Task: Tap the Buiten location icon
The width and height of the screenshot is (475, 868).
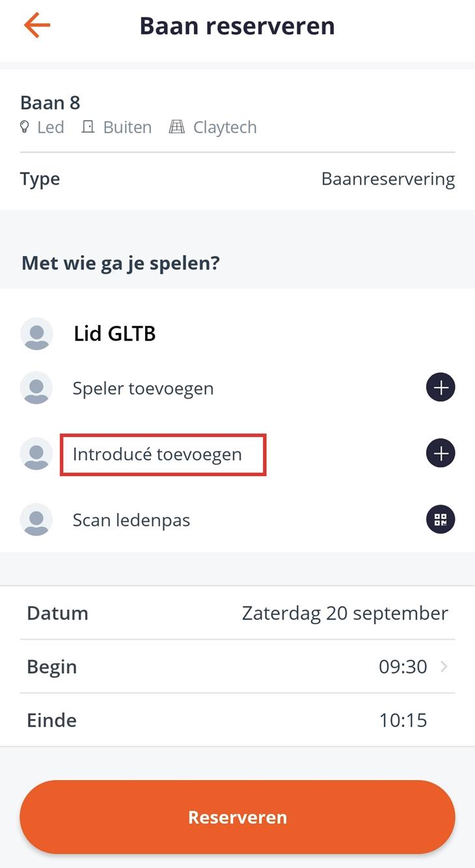Action: click(87, 127)
